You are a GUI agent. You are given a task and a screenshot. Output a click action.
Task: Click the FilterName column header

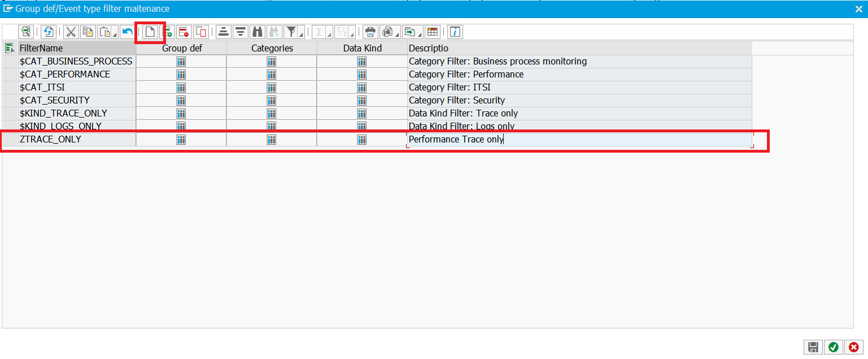[77, 48]
